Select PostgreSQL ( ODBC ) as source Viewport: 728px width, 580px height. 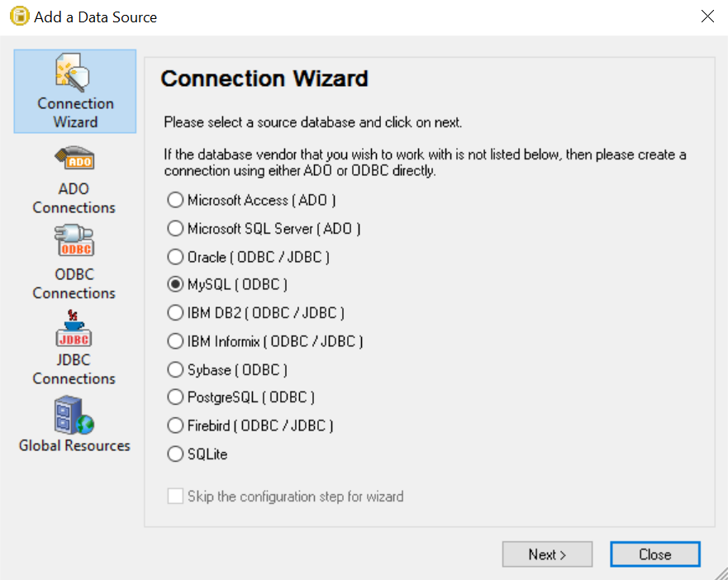click(x=175, y=397)
